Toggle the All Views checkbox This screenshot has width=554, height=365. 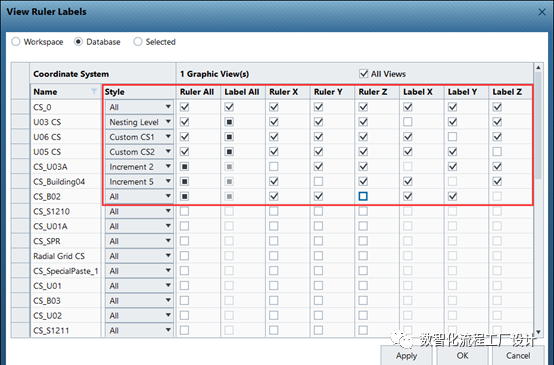tap(364, 73)
